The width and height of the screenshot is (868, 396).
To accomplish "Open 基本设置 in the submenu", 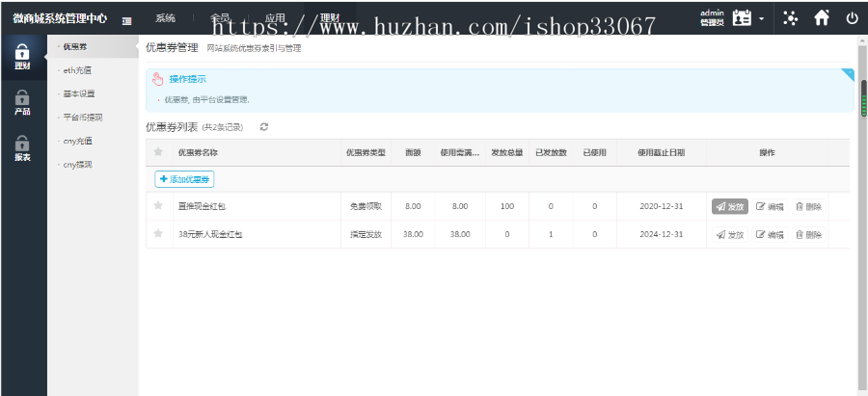I will tap(79, 94).
